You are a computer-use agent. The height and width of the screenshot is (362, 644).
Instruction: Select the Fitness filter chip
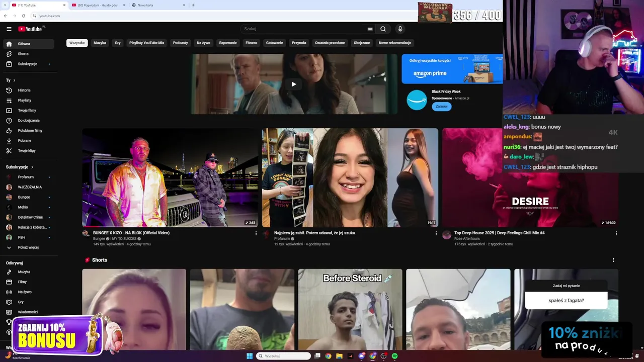251,43
